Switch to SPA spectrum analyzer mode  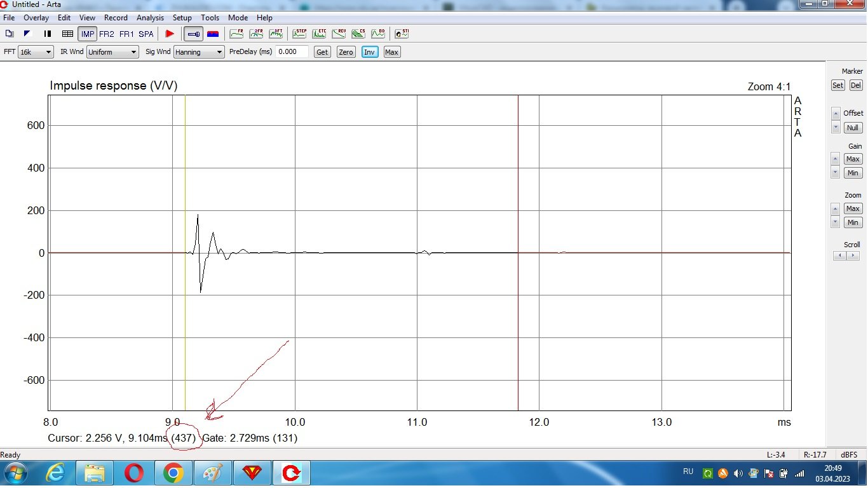coord(146,34)
